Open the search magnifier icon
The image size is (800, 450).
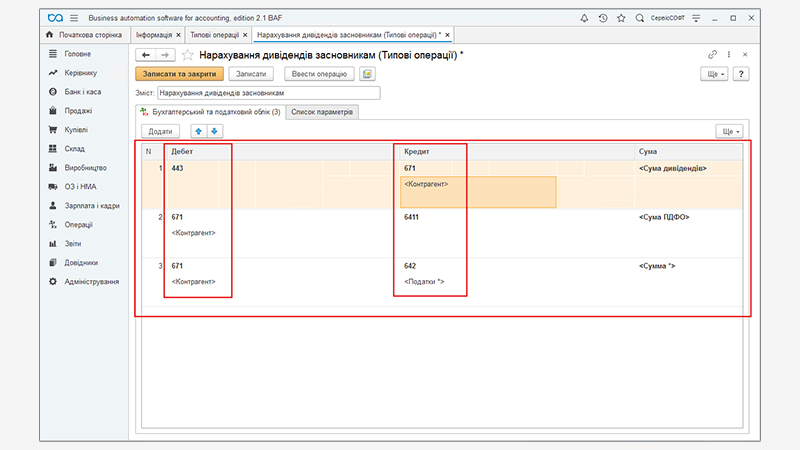pyautogui.click(x=640, y=18)
